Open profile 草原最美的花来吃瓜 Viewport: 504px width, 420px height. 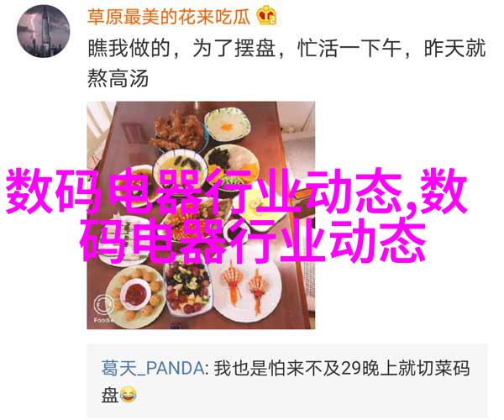pos(169,17)
